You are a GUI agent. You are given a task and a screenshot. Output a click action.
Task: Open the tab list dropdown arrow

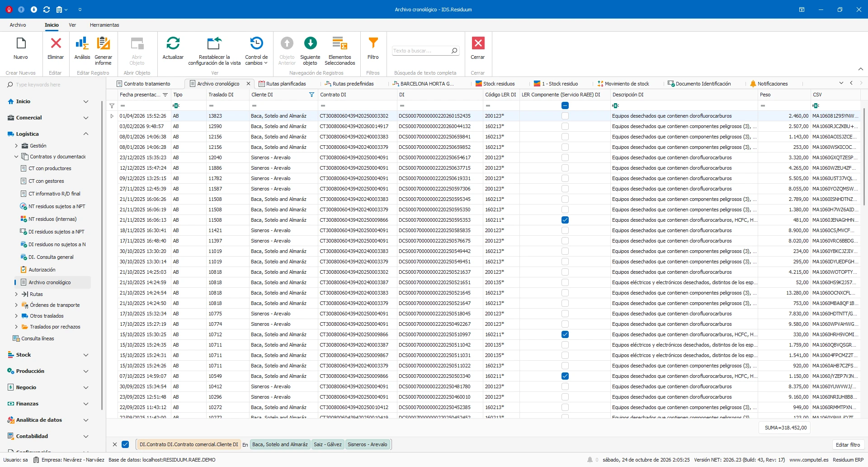(x=841, y=83)
